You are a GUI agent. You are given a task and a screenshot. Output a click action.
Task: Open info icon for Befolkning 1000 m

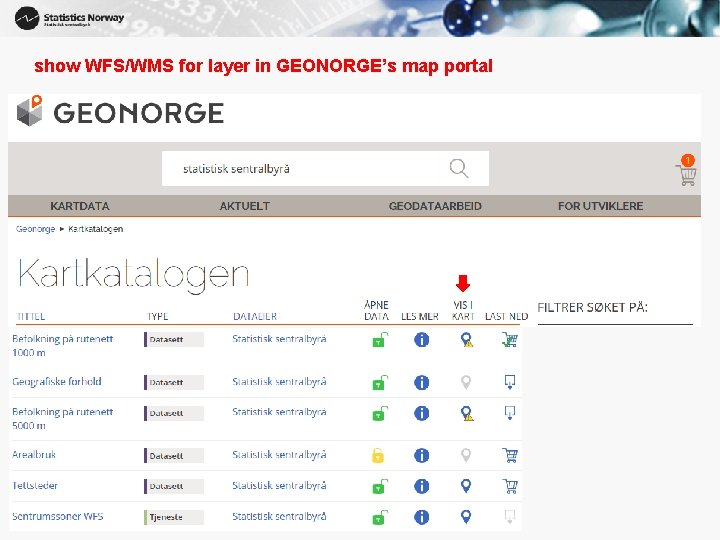pyautogui.click(x=421, y=340)
